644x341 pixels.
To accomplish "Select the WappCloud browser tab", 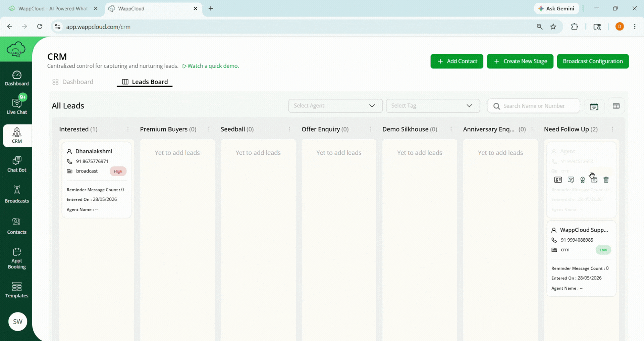I will tap(154, 8).
